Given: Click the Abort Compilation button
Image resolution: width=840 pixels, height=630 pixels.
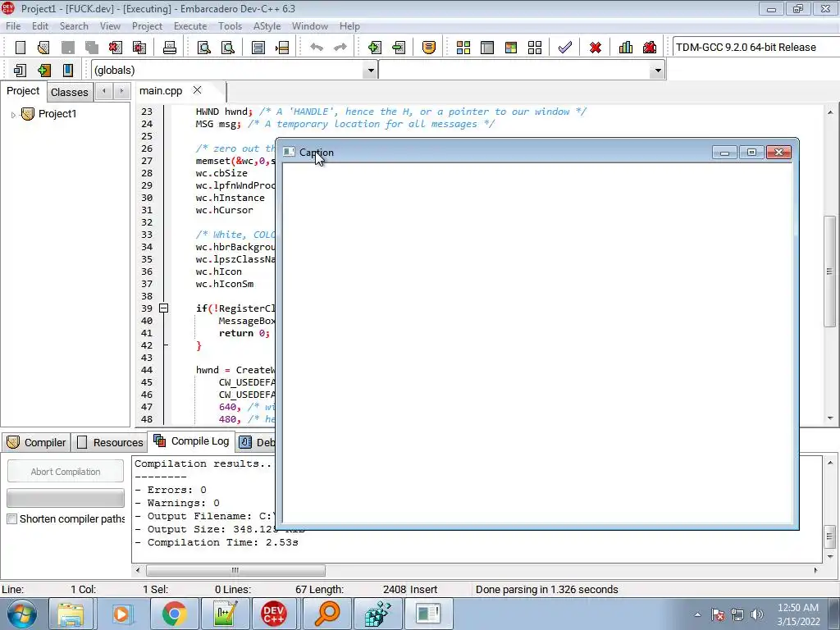Looking at the screenshot, I should [66, 472].
